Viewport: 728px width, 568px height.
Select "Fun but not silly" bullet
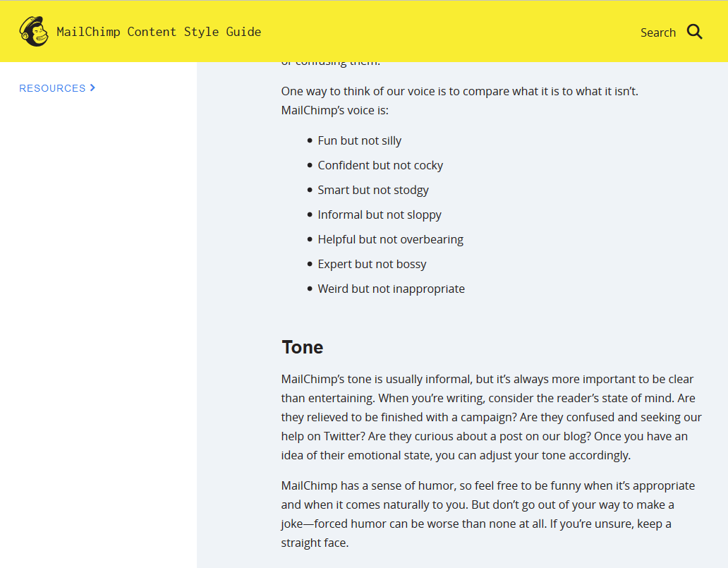click(359, 140)
